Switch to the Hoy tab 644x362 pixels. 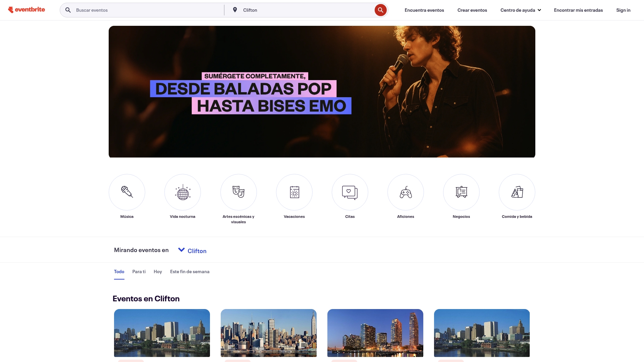[158, 271]
